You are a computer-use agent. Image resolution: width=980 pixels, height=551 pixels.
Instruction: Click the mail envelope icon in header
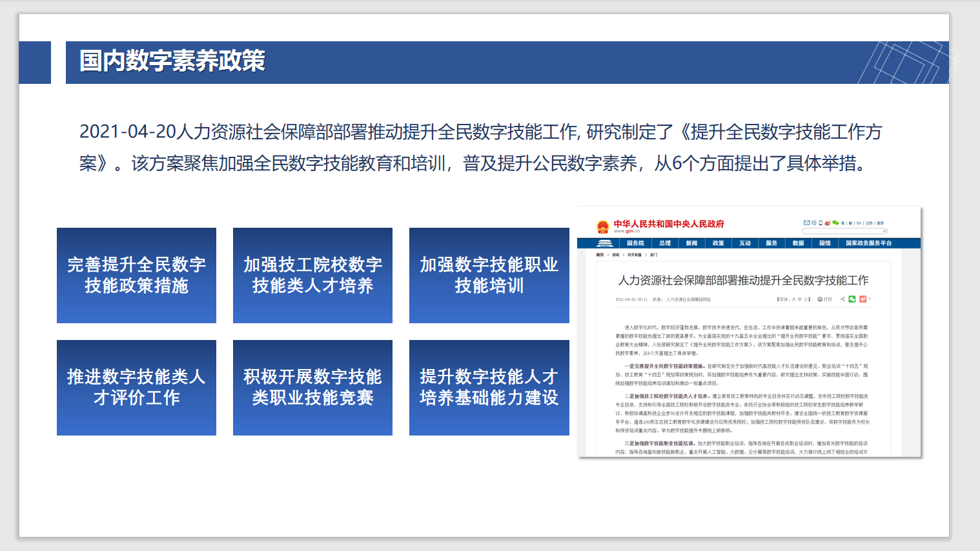(806, 223)
